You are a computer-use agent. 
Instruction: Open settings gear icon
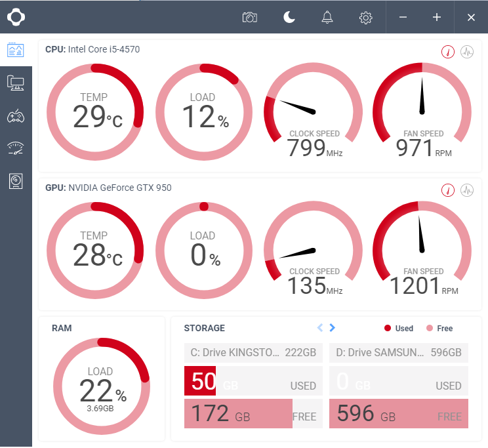click(366, 18)
